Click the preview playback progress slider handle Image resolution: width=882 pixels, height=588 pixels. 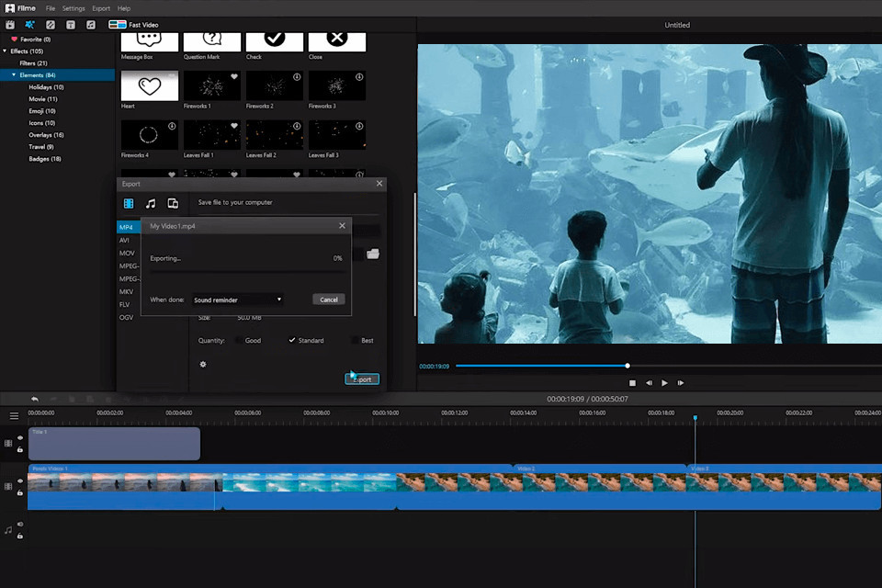pos(628,366)
